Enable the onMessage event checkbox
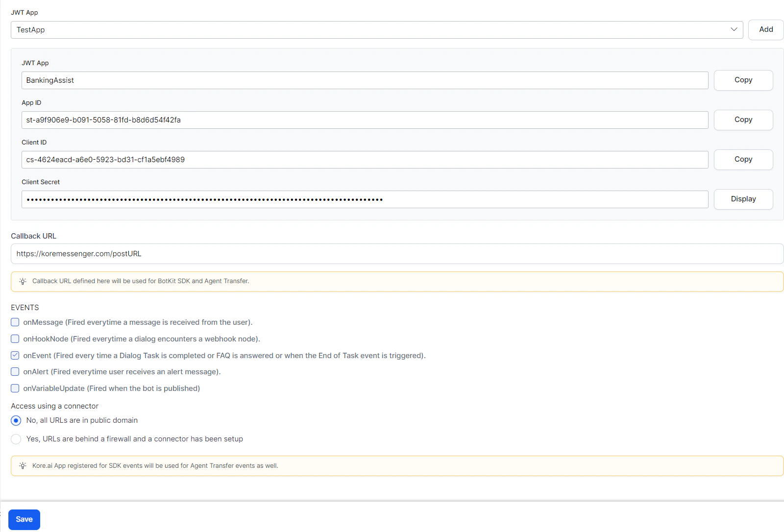This screenshot has width=784, height=532. point(15,322)
